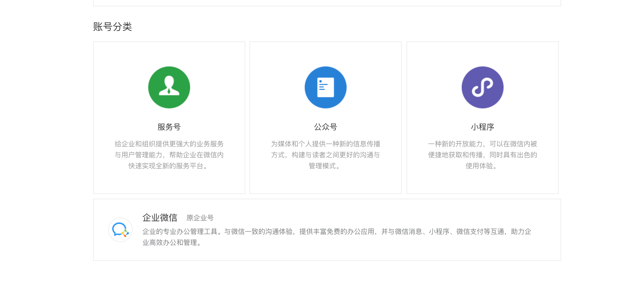The width and height of the screenshot is (644, 292).
Task: Select the 小程序 description paragraph
Action: point(482,155)
